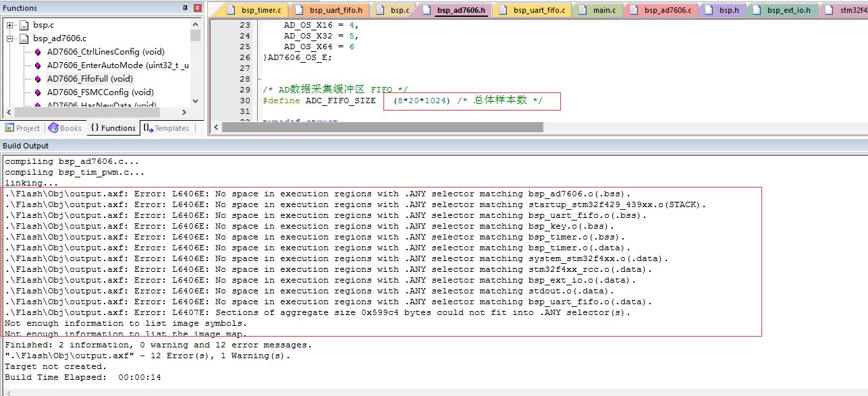Click up arrow of Functions panel scrollbar
The image size is (868, 396).
(196, 24)
